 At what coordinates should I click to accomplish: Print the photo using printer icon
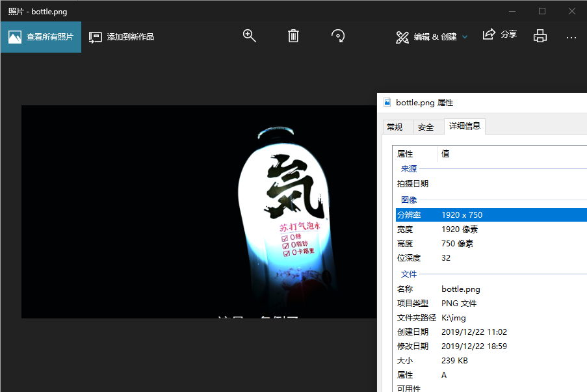(x=540, y=36)
